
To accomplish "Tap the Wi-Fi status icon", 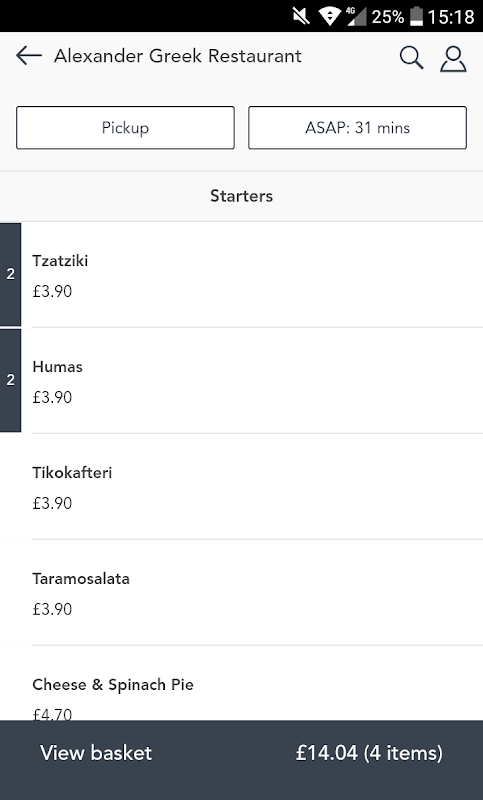I will [x=330, y=16].
